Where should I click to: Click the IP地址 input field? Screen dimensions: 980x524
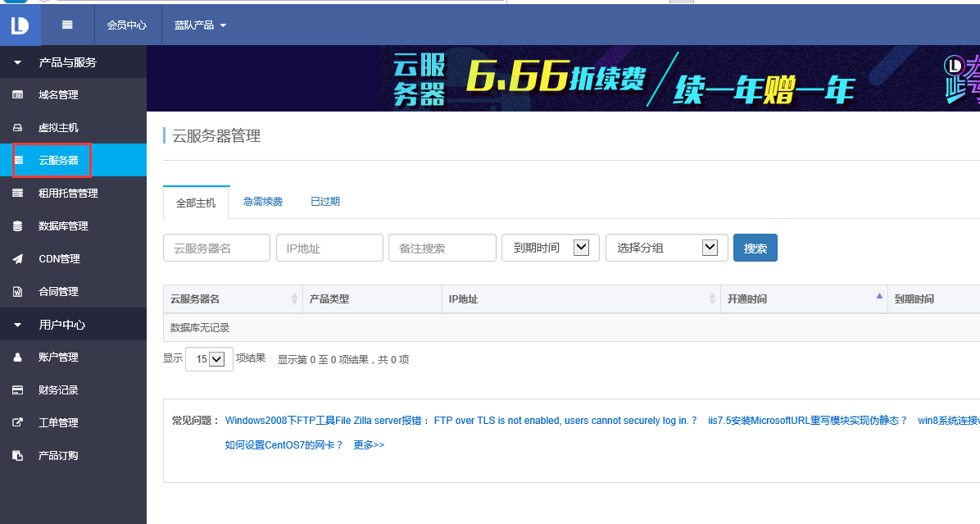[x=329, y=247]
